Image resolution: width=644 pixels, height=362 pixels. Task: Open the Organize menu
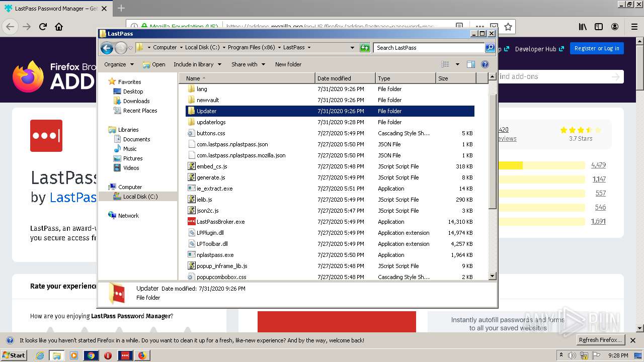point(119,64)
